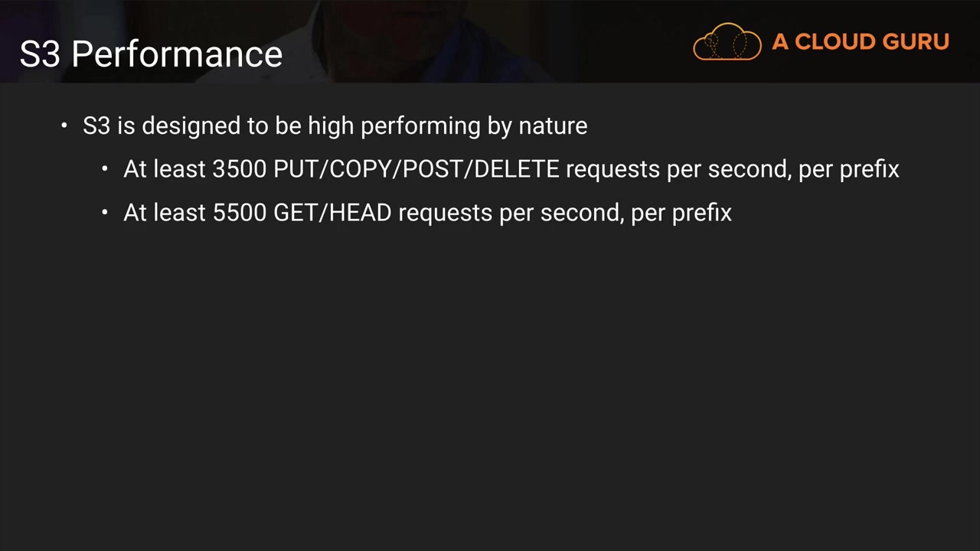
Task: Click the bullet point before 'S3 is designed'
Action: (x=64, y=126)
